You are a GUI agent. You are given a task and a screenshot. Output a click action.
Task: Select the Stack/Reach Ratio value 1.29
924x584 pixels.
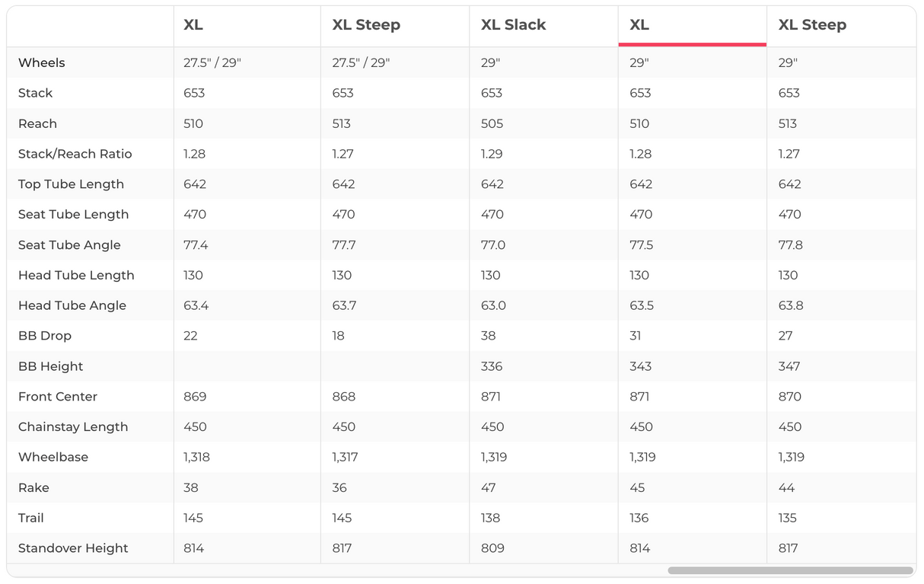click(492, 154)
